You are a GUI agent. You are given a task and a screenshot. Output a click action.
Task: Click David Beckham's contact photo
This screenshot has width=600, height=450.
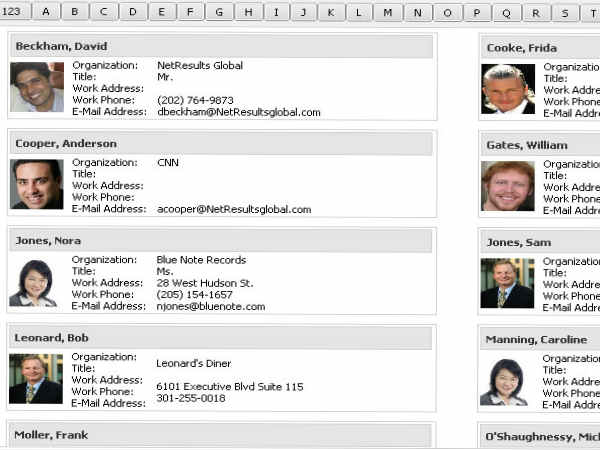pos(37,87)
